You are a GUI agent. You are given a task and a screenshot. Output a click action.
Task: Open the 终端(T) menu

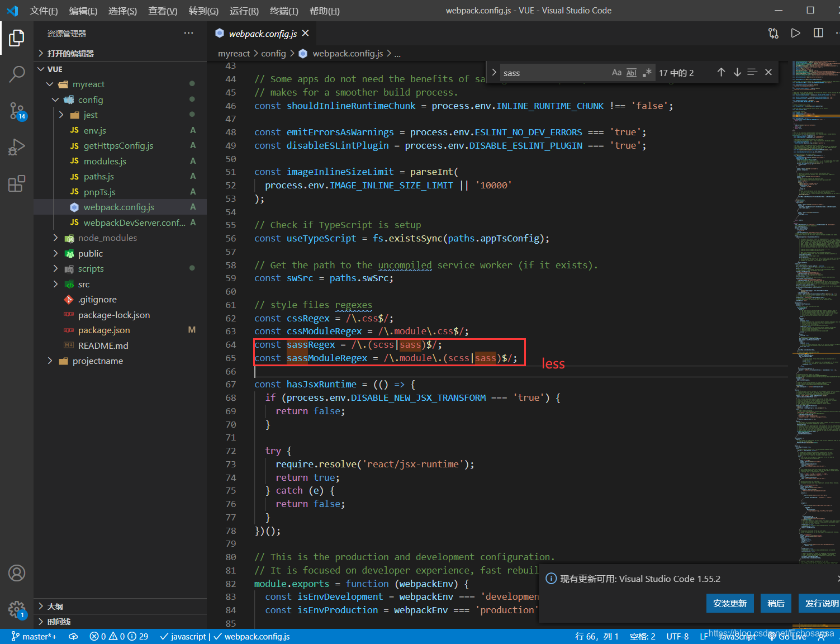point(284,11)
